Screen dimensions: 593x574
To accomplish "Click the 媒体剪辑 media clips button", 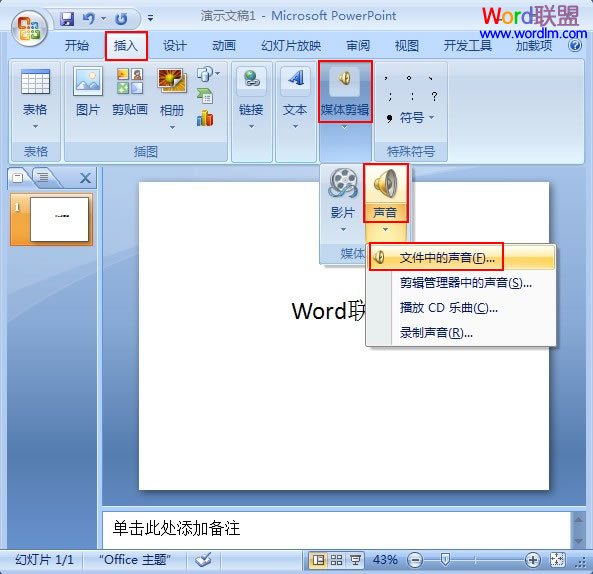I will point(345,92).
